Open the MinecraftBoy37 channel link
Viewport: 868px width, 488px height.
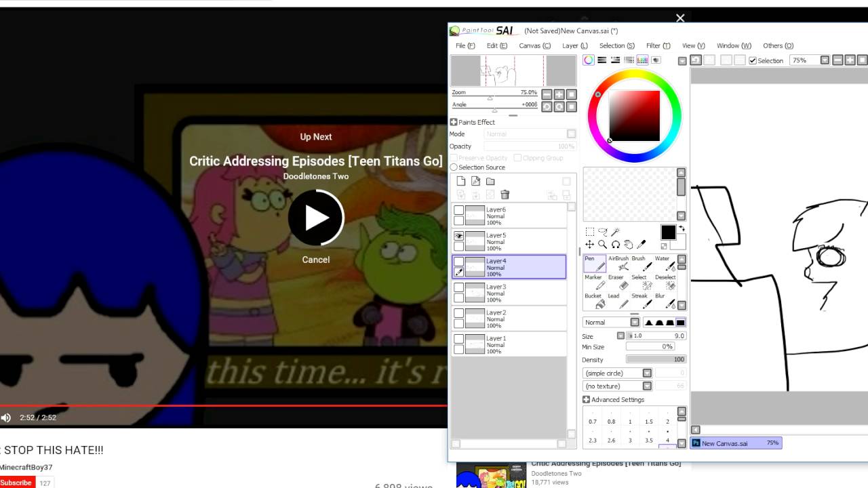(x=26, y=468)
